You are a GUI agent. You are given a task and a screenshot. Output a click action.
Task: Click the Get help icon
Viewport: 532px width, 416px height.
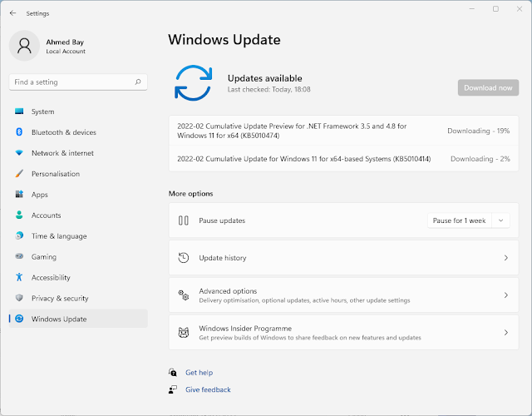coord(173,373)
